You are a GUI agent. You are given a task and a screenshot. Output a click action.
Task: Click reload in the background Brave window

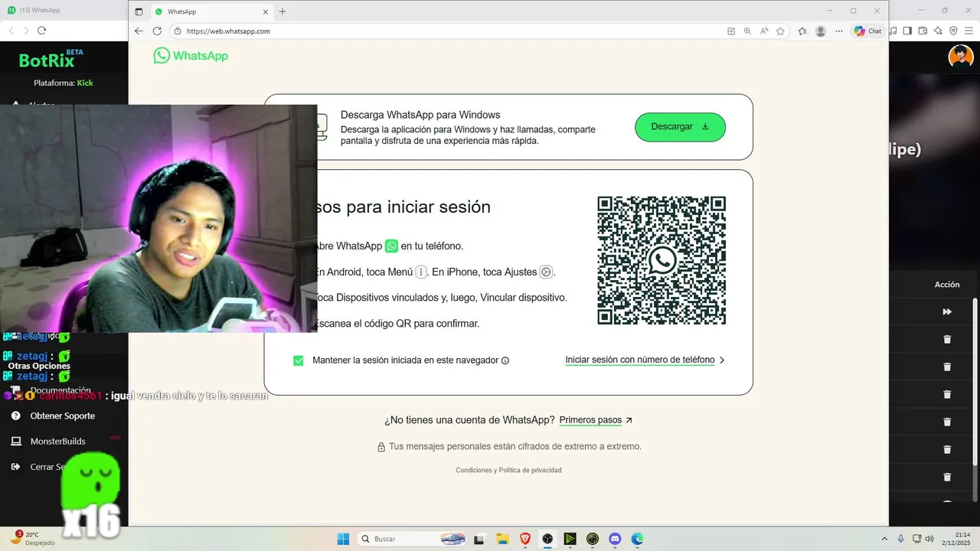pos(41,30)
